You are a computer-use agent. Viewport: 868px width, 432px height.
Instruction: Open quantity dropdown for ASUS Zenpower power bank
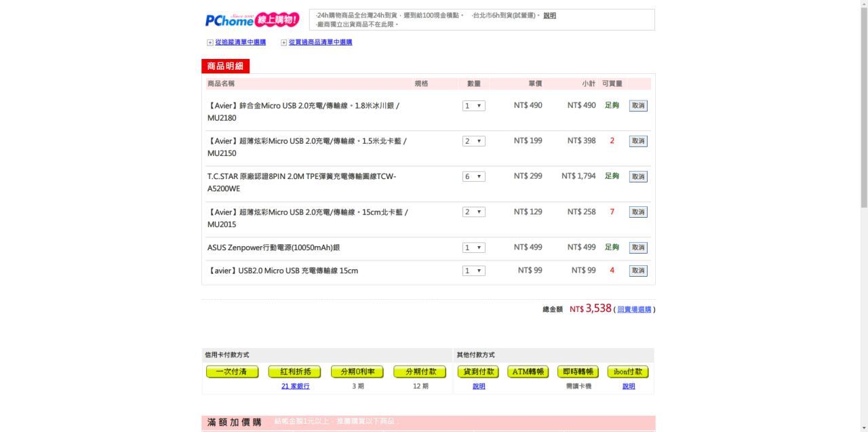(x=474, y=248)
